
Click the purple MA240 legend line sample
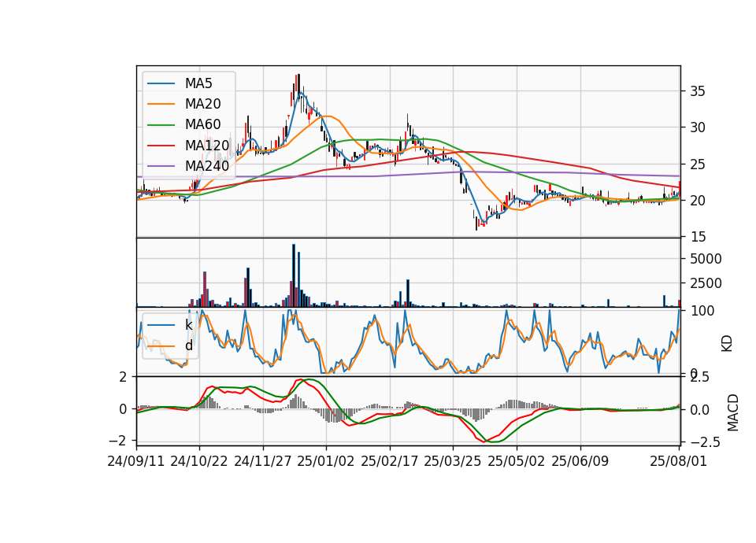161,166
